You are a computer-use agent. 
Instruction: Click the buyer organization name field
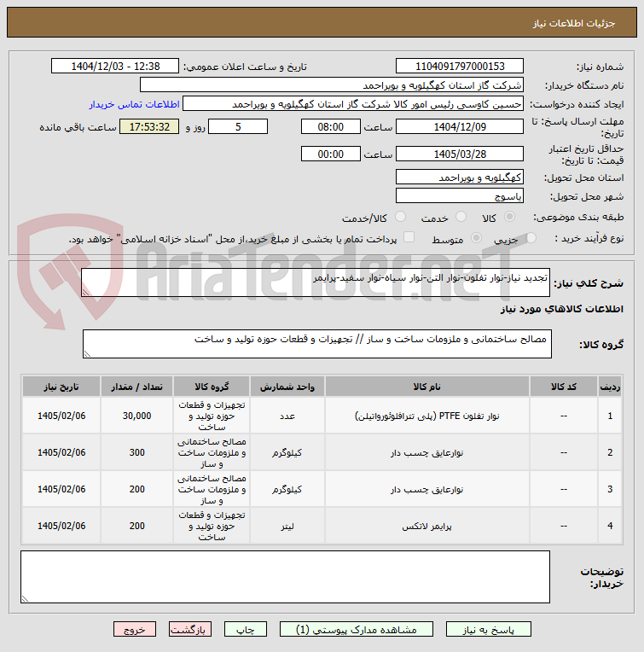coord(332,85)
